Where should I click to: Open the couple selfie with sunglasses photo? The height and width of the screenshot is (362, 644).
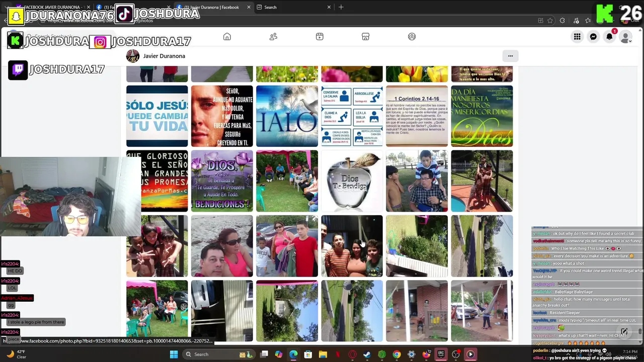click(222, 246)
